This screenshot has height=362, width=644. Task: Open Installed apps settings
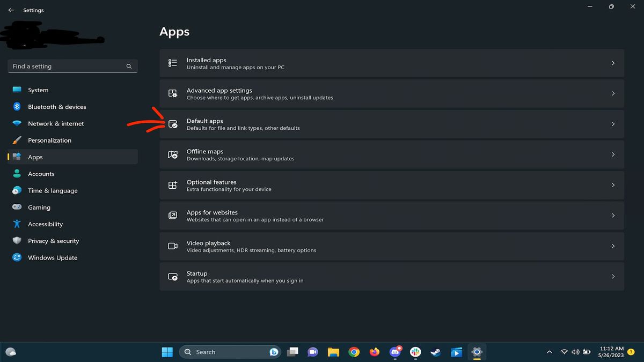392,63
